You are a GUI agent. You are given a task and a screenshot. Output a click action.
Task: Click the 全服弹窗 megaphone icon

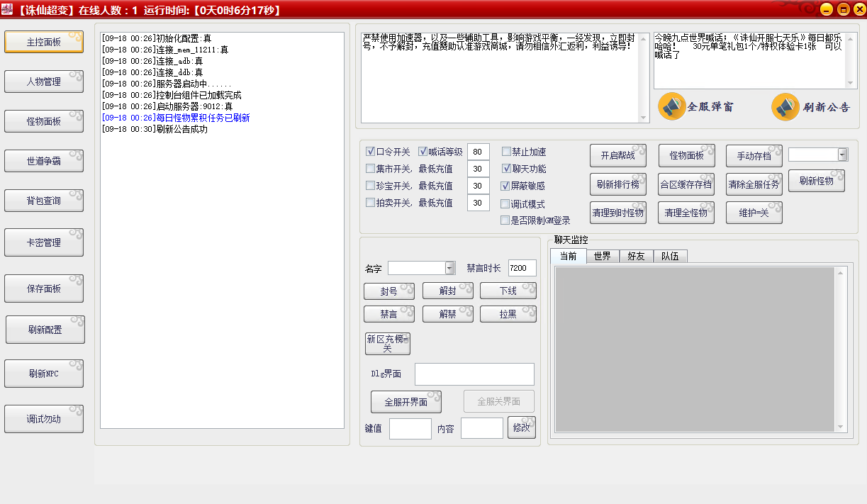pyautogui.click(x=672, y=107)
